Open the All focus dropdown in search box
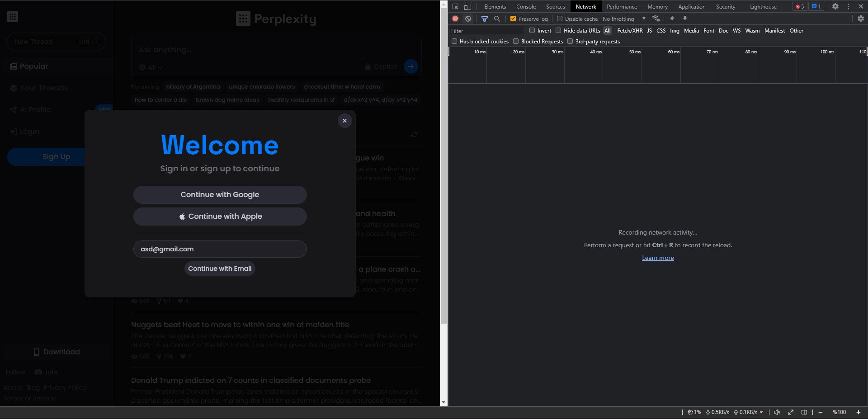The image size is (868, 419). (x=151, y=67)
